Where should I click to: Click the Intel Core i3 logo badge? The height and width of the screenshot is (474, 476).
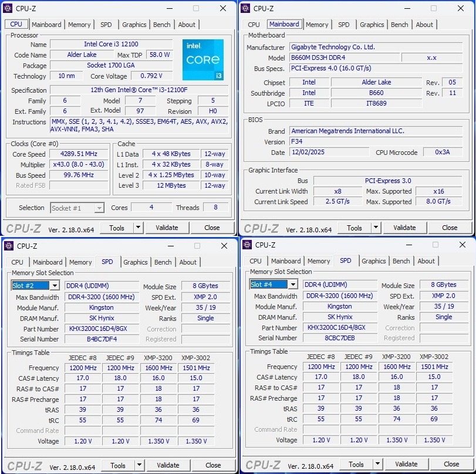203,60
